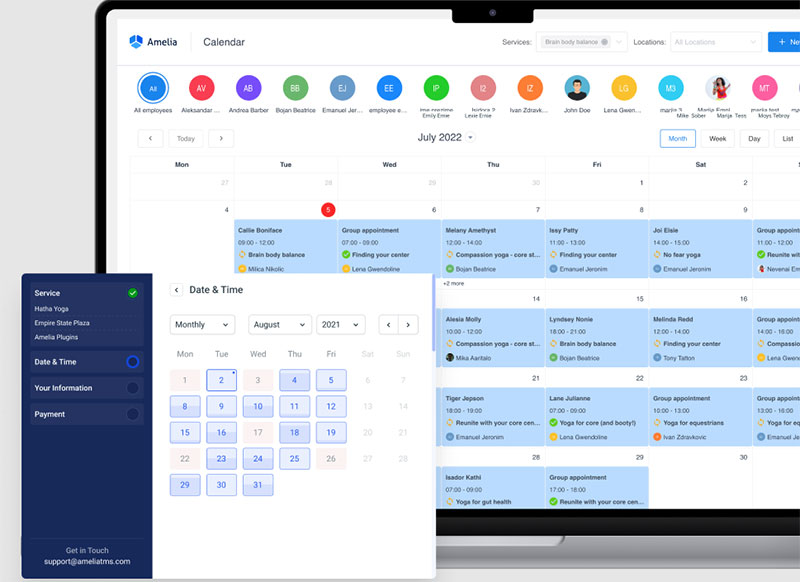The height and width of the screenshot is (582, 800).
Task: Switch to List view
Action: (787, 138)
